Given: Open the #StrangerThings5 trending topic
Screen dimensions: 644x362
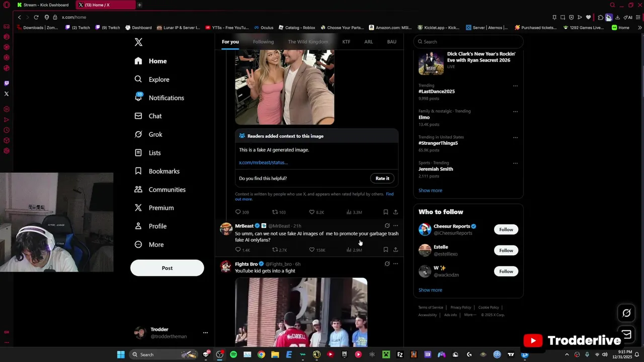Looking at the screenshot, I should pos(438,143).
